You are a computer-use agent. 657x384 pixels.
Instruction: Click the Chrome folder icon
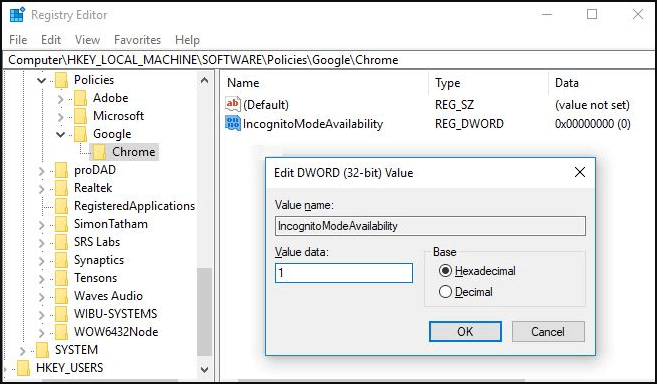[x=100, y=152]
